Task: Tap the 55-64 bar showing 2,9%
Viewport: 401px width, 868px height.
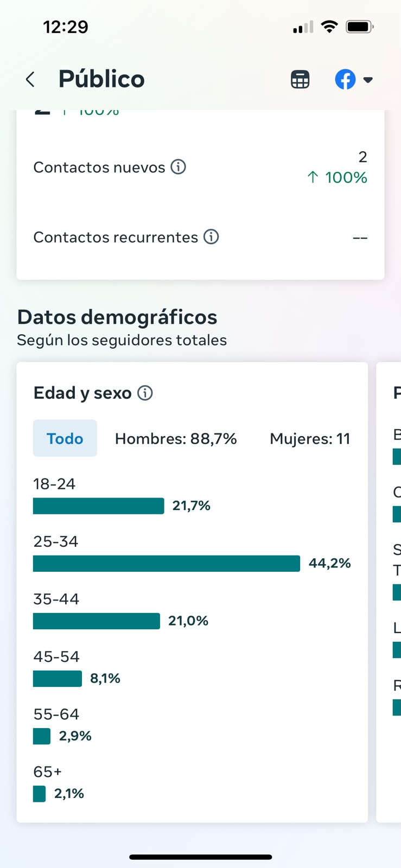Action: (42, 736)
